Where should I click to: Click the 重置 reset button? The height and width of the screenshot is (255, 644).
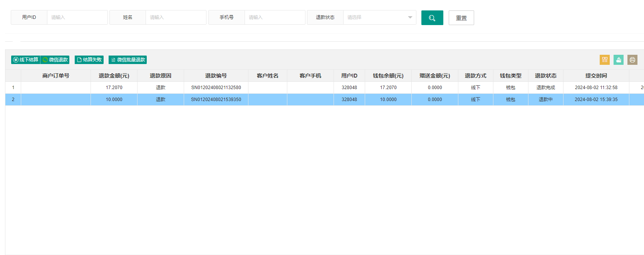pos(461,18)
